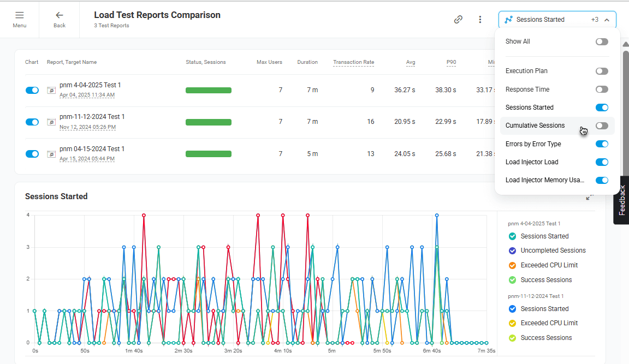Screen dimensions: 629x364
Task: Open the three-dot more options menu
Action: [x=480, y=20]
